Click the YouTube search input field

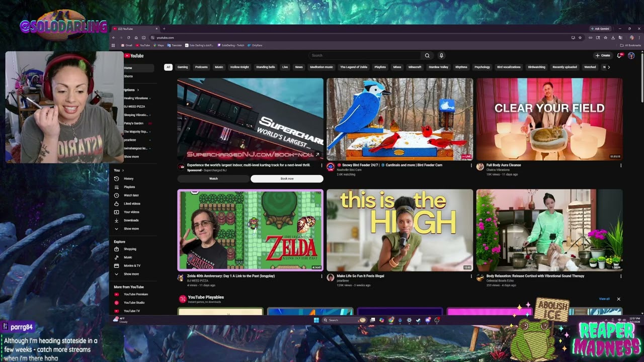(365, 55)
